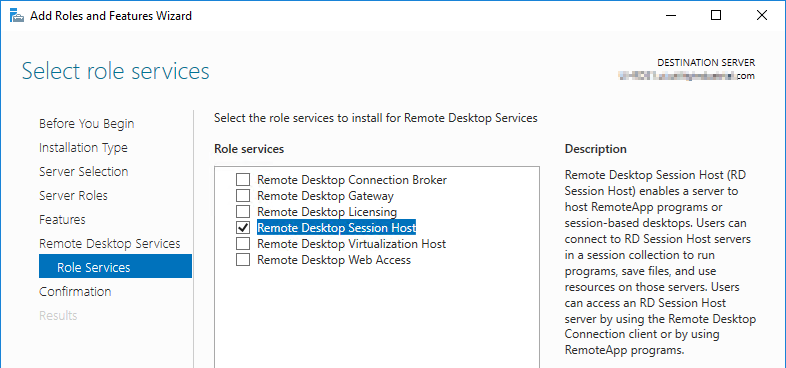Tick the Remote Desktop Licensing checkbox
The width and height of the screenshot is (786, 368).
[x=243, y=212]
